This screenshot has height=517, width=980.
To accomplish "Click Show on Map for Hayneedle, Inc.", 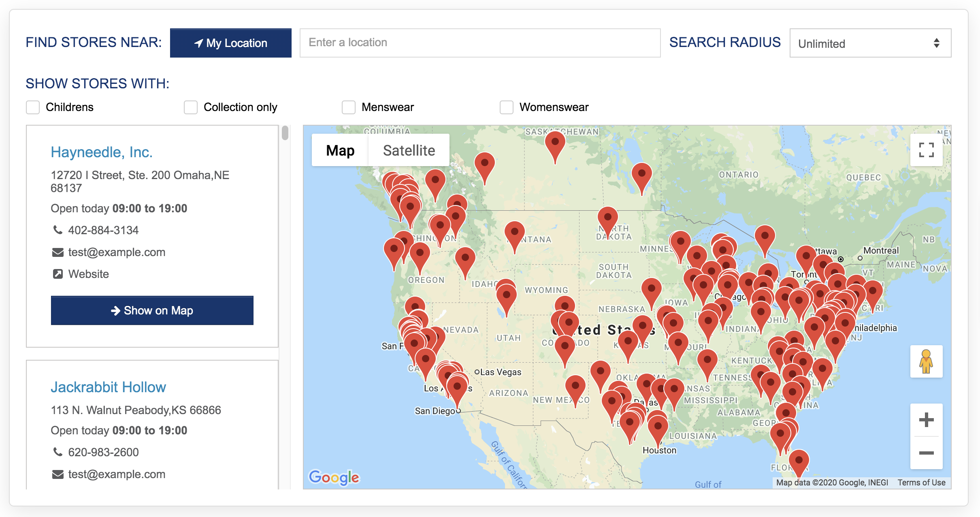I will 151,310.
